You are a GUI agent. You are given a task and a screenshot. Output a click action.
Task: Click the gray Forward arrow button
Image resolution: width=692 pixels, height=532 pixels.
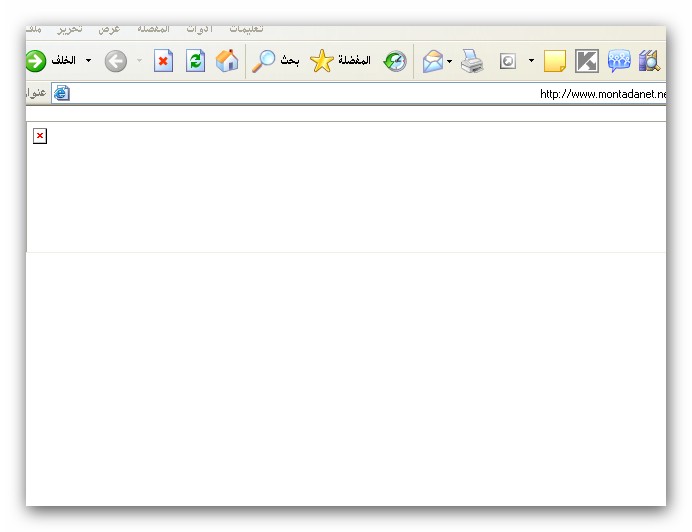pyautogui.click(x=116, y=61)
